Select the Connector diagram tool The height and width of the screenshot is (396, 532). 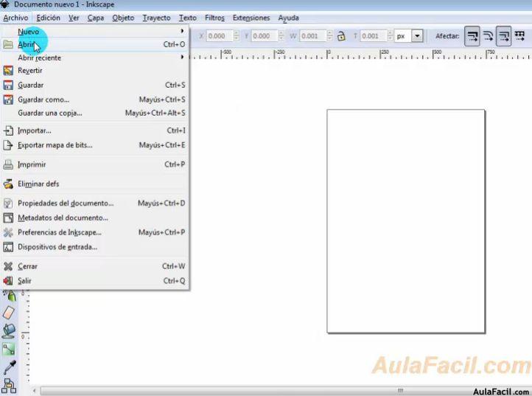(x=9, y=386)
